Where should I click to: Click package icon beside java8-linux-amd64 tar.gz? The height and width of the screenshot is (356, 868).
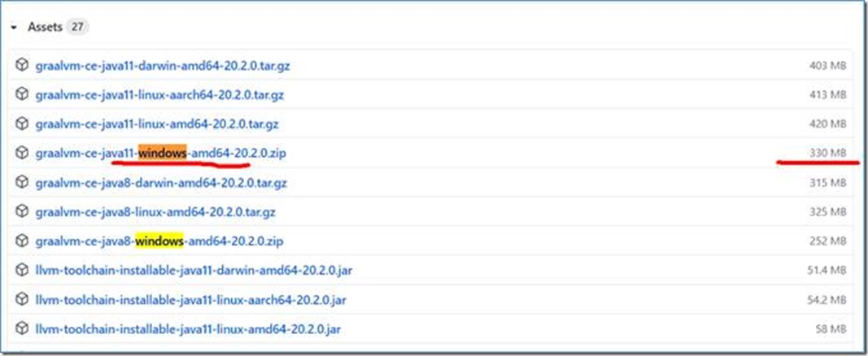tap(22, 211)
